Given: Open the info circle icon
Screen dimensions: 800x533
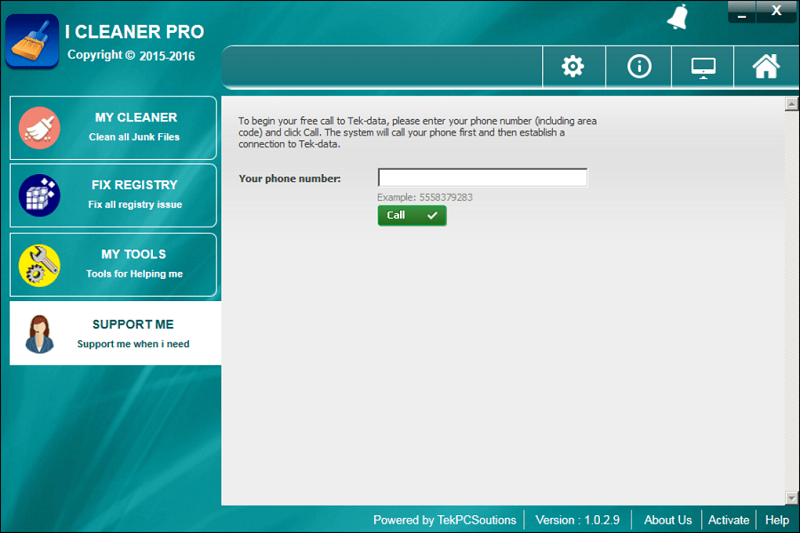Looking at the screenshot, I should [x=639, y=67].
